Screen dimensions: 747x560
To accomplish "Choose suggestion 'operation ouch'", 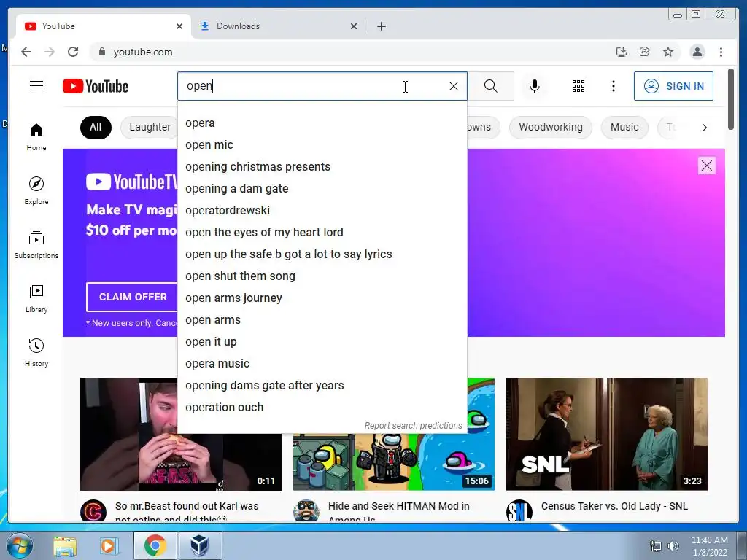I will pyautogui.click(x=322, y=408).
